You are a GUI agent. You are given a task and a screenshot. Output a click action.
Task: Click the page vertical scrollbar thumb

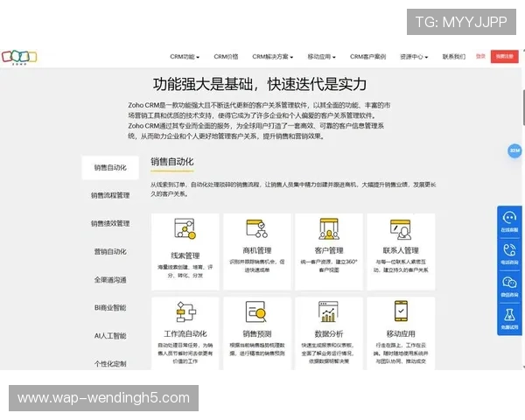(523, 107)
